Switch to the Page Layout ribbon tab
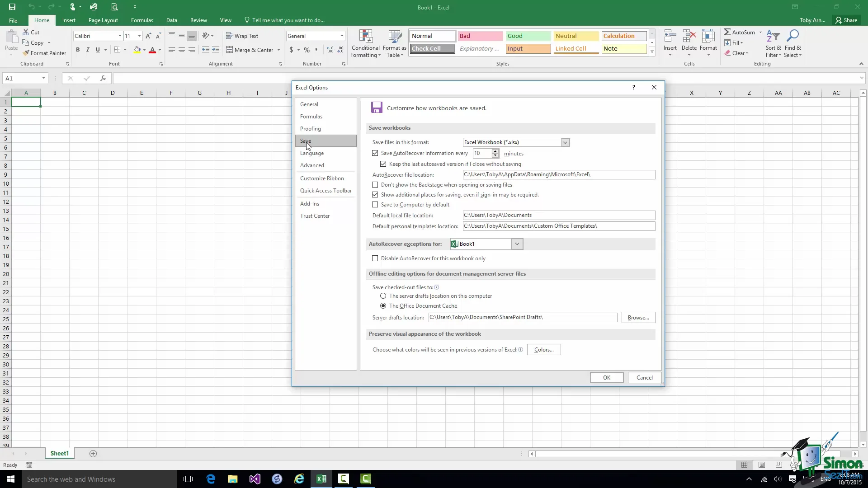868x488 pixels. (103, 20)
